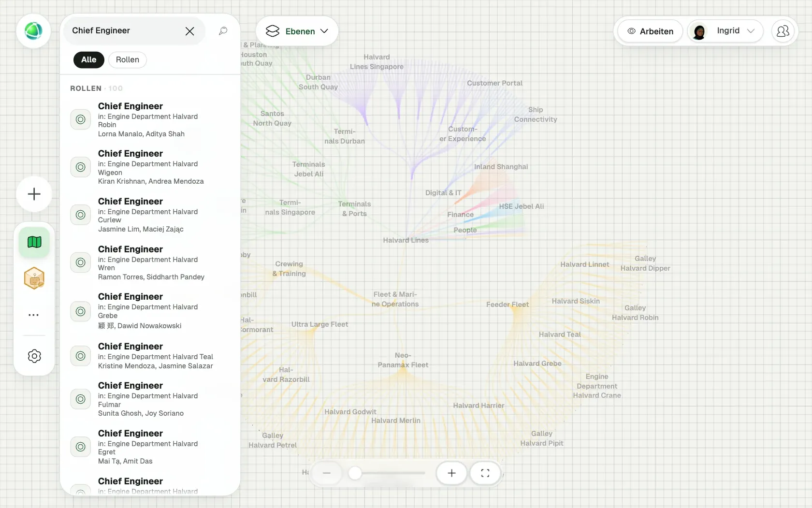The height and width of the screenshot is (508, 812).
Task: Click the Crewing & Training map label
Action: tap(289, 269)
